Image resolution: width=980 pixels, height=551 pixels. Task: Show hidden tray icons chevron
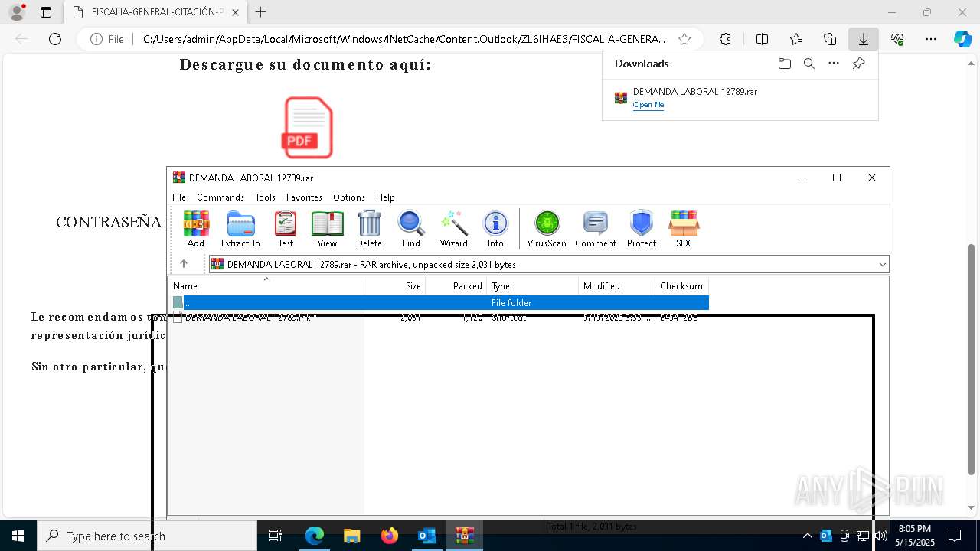pyautogui.click(x=807, y=536)
